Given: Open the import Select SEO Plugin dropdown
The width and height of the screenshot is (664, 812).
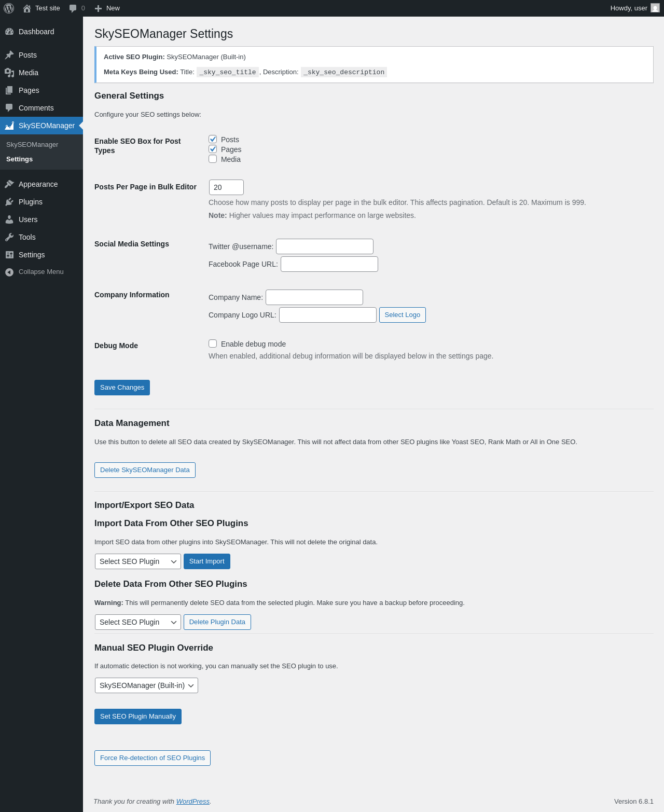Looking at the screenshot, I should click(138, 561).
